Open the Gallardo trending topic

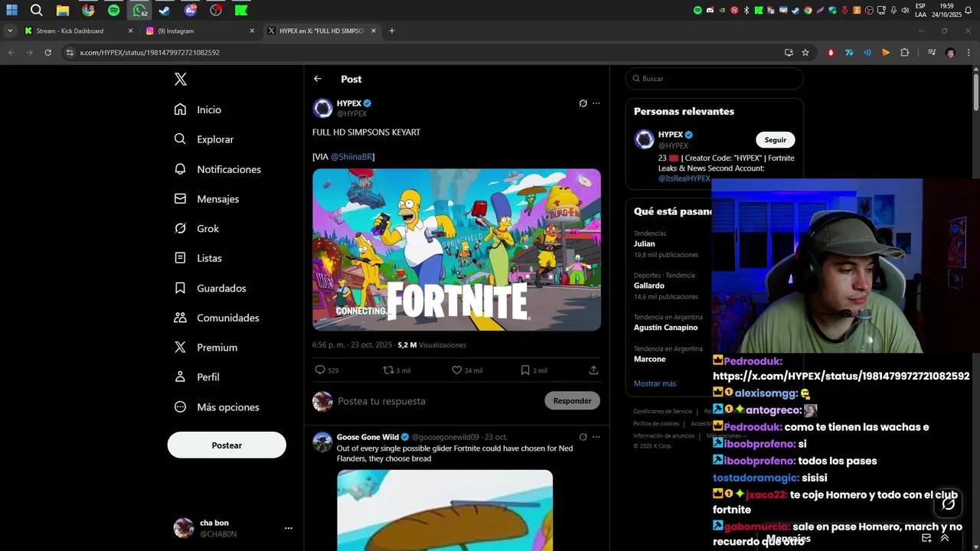pyautogui.click(x=649, y=285)
